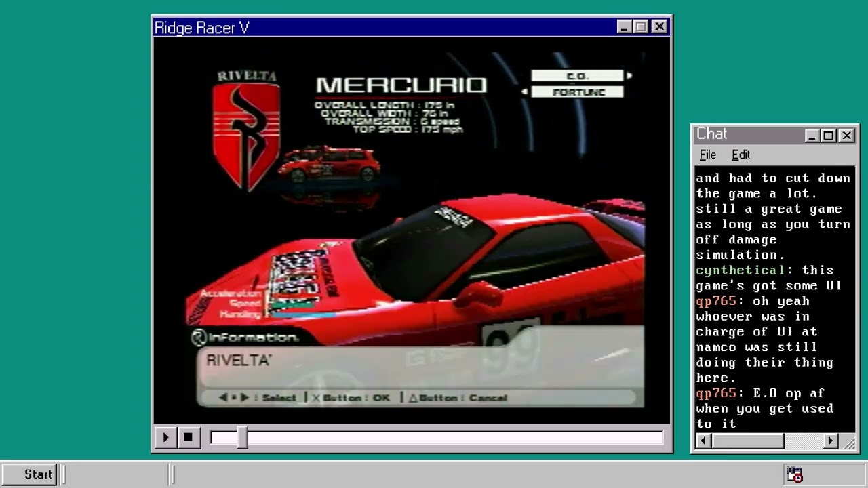Click the RIVELTA' text in info box
Viewport: 868px width, 488px height.
pos(239,361)
